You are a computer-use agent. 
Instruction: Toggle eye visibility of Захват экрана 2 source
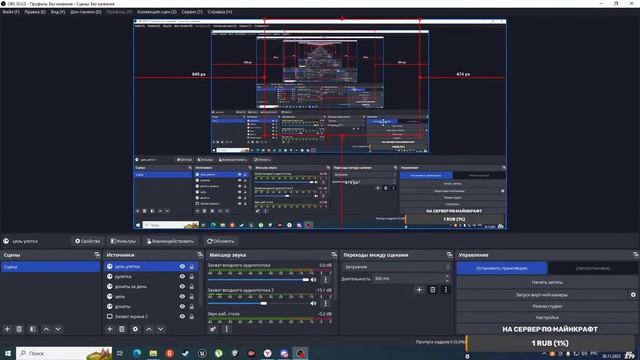(182, 316)
